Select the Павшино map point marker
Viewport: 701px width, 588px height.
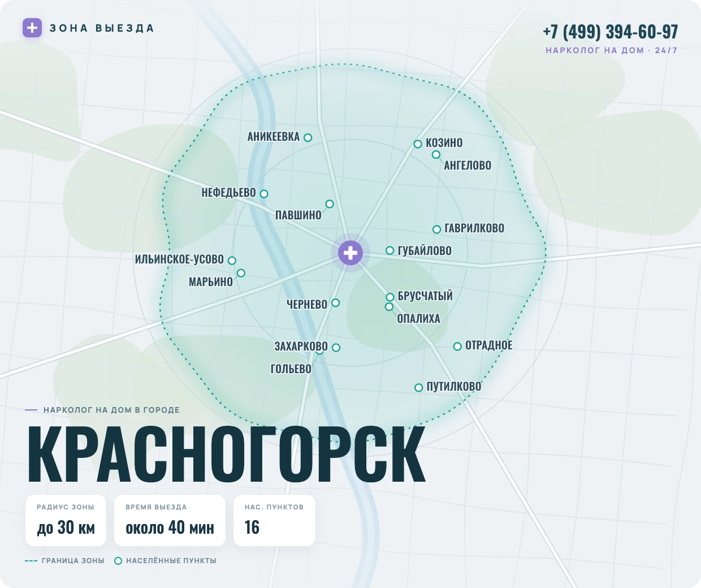pos(330,204)
